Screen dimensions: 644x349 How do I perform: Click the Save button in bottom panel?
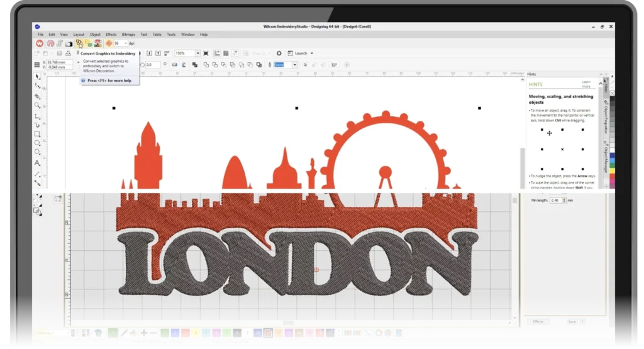(x=572, y=321)
